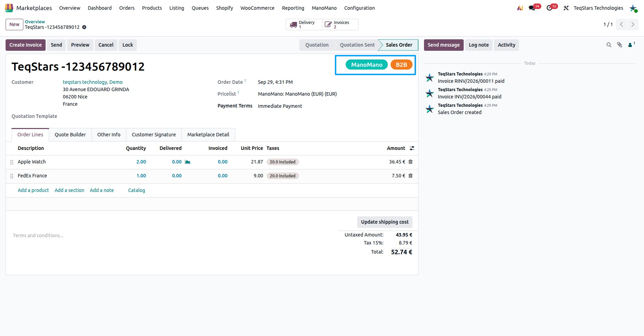Open the conversations icon with 14 badge
This screenshot has width=644, height=336.
tap(532, 8)
